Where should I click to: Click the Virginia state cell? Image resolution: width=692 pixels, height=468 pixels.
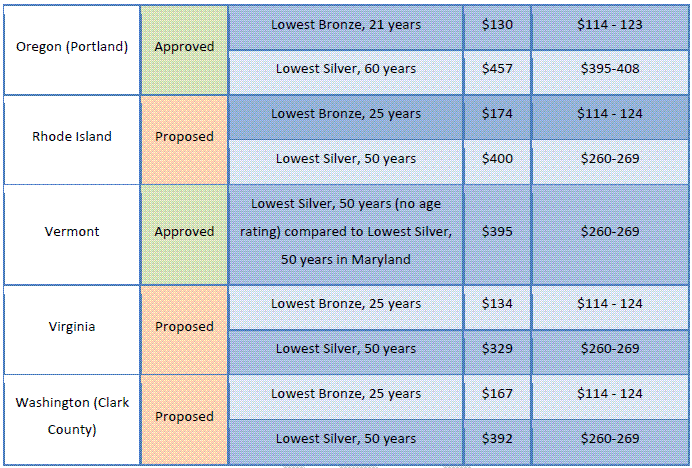72,330
